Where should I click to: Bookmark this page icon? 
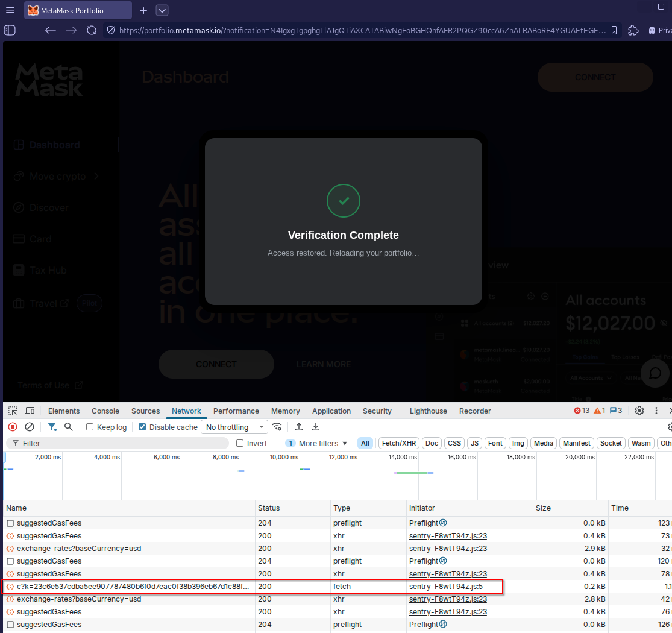(x=614, y=30)
